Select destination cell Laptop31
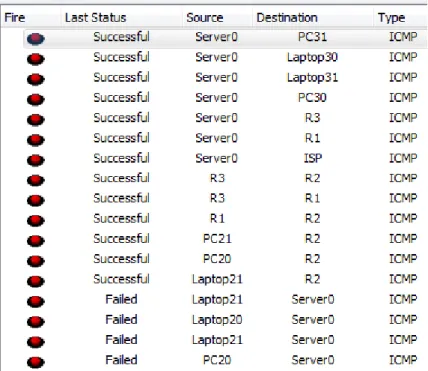Image resolution: width=428 pixels, height=371 pixels. coord(312,78)
